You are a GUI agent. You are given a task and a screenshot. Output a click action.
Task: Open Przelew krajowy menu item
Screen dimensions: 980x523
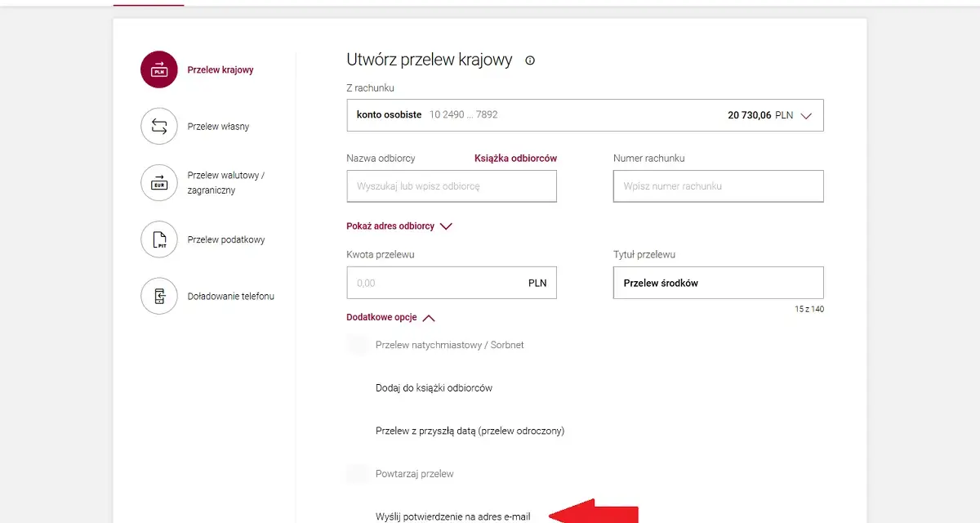[220, 69]
